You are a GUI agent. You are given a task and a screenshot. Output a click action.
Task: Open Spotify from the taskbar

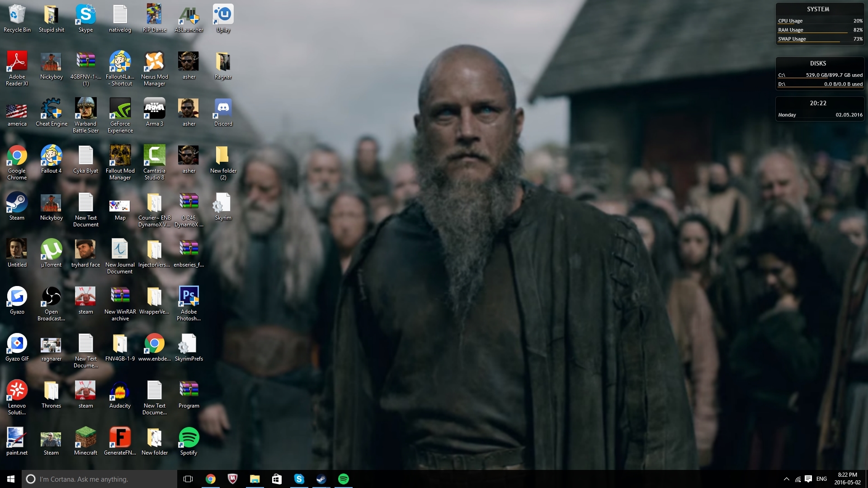click(x=343, y=479)
